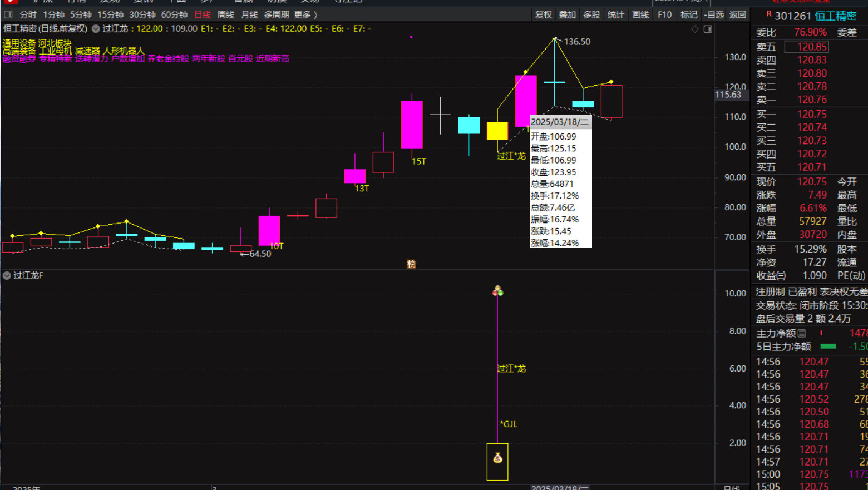Switch to 周线 weekly chart tab
Screen dimensions: 868x490
pyautogui.click(x=225, y=14)
